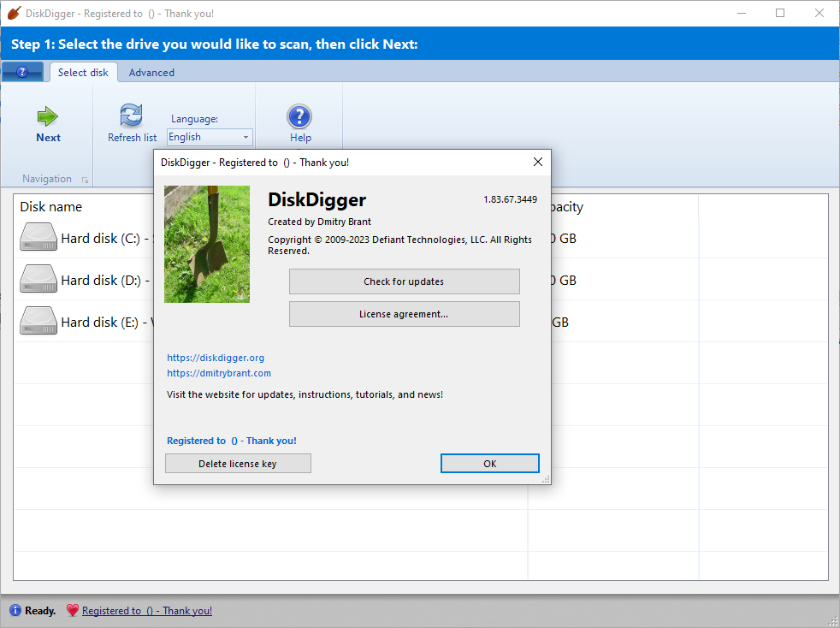The image size is (840, 628).
Task: Click the green Next arrow icon
Action: coord(48,116)
